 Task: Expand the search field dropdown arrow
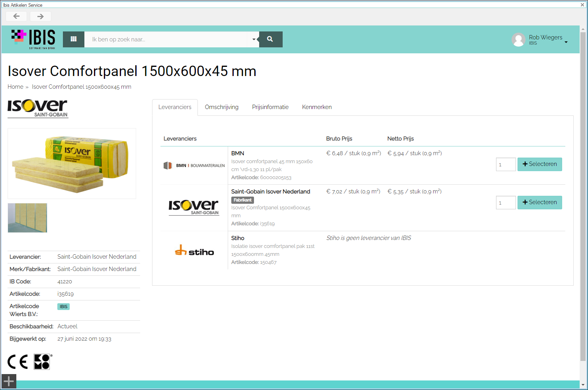click(x=254, y=39)
